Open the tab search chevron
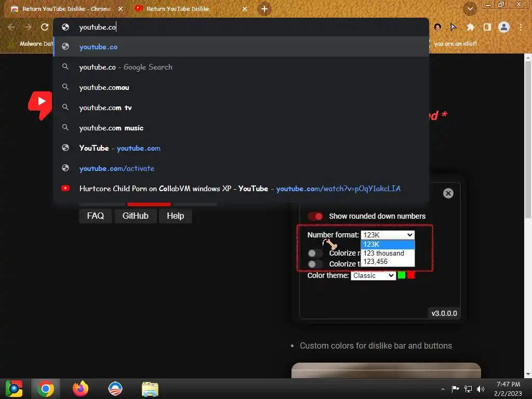The image size is (532, 399). click(470, 9)
